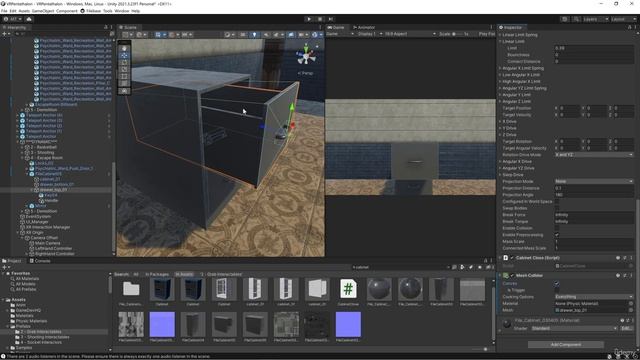Toggle Convex checkbox in Mesh Collider
Screen dimensions: 640x360
point(557,283)
